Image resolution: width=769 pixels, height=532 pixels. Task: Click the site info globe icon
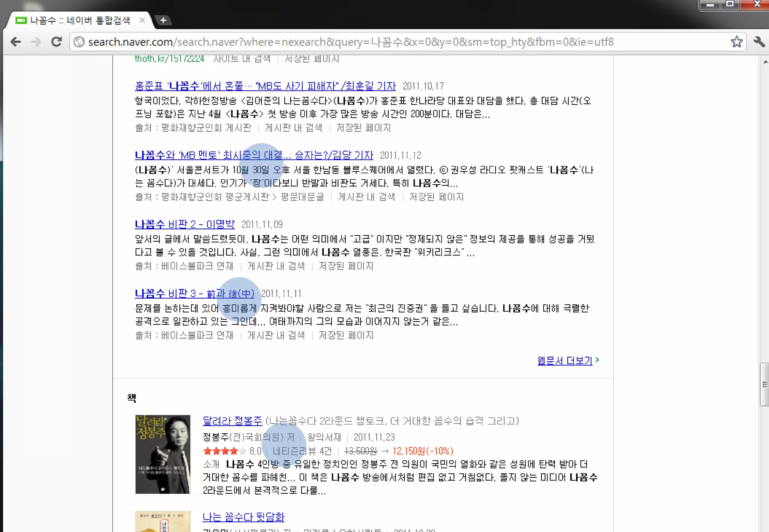pos(79,42)
